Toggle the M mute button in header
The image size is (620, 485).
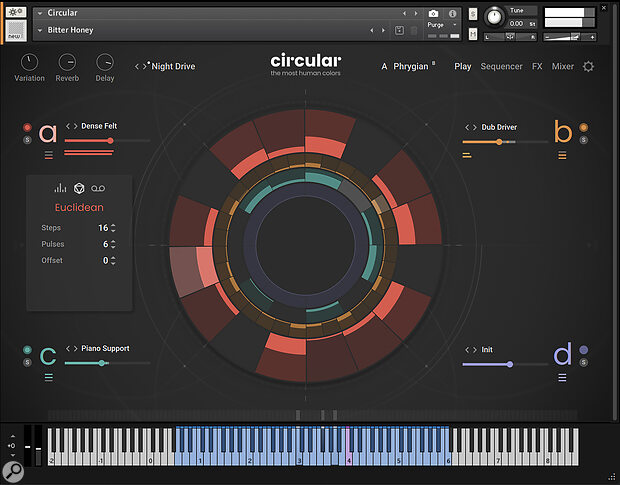(473, 34)
